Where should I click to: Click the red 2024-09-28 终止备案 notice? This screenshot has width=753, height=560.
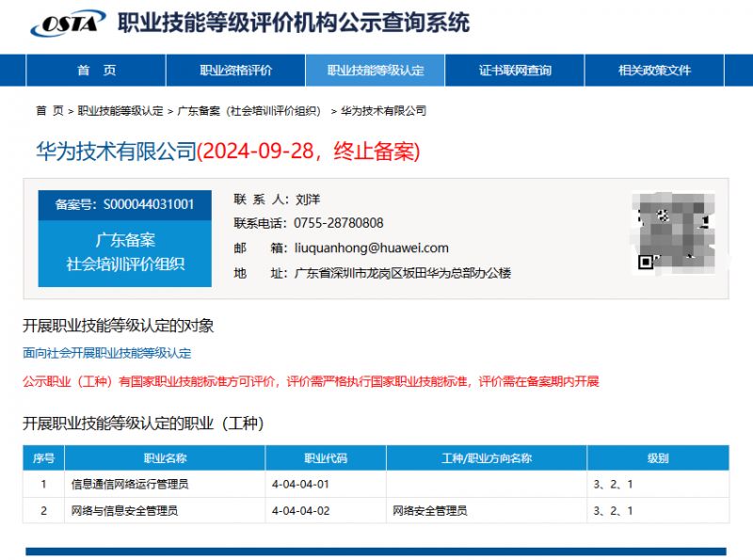[309, 152]
